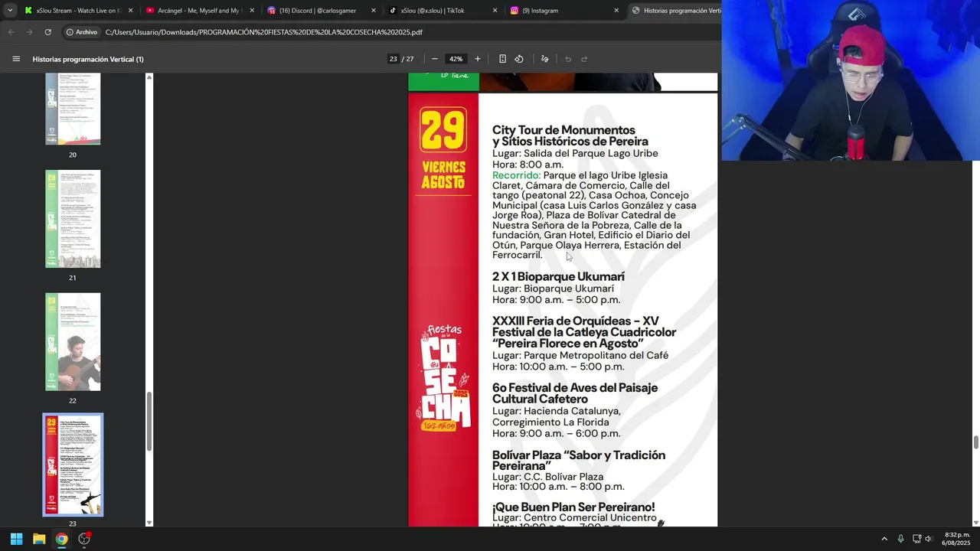Close the Arcángel YouTube tab
Viewport: 980px width, 551px height.
tap(252, 11)
